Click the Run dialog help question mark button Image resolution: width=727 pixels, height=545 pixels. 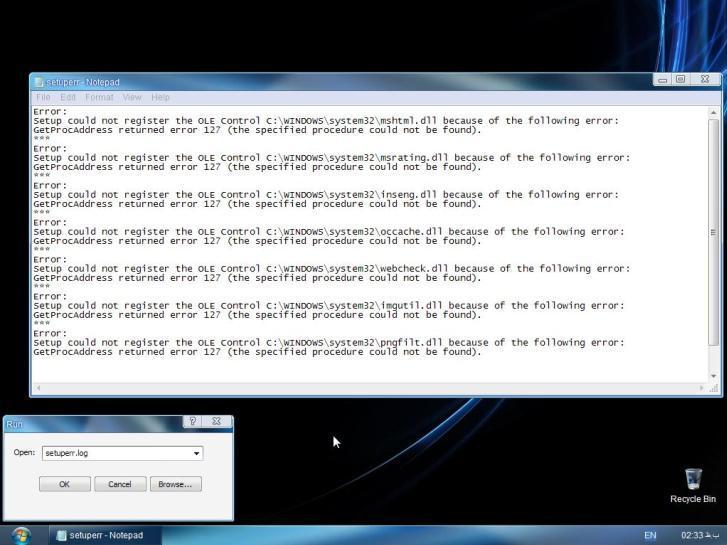pyautogui.click(x=192, y=421)
